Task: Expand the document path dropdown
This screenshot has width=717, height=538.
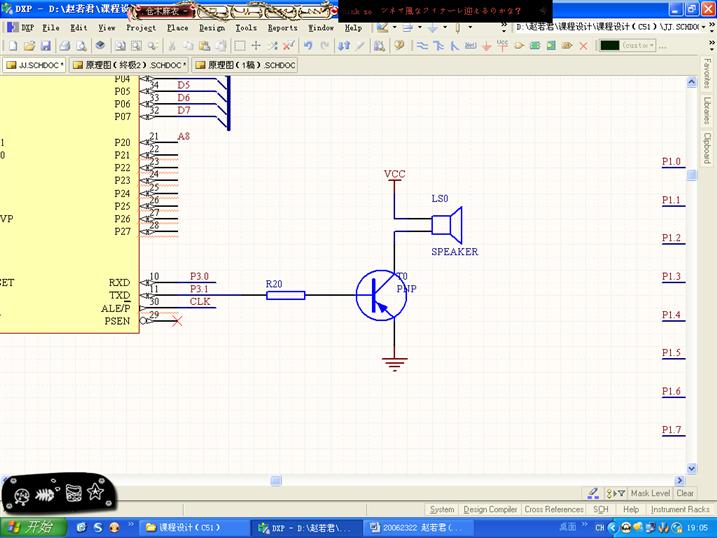Action: [703, 27]
